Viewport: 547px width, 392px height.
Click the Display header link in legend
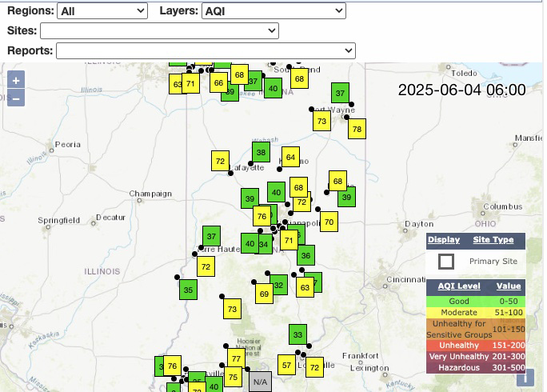pyautogui.click(x=444, y=240)
